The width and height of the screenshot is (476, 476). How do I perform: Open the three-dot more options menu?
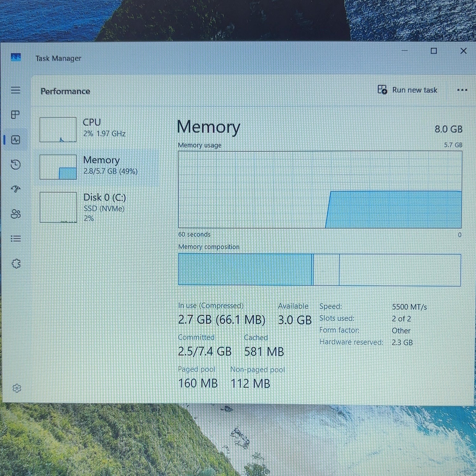click(462, 90)
